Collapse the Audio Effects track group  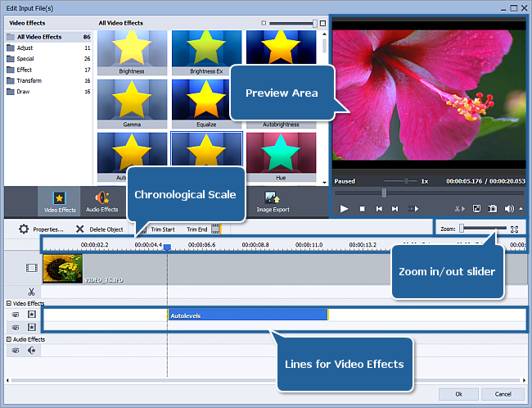click(9, 339)
